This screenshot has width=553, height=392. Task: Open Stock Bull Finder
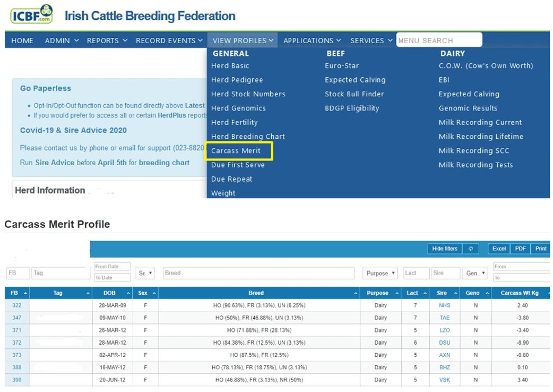click(x=354, y=94)
